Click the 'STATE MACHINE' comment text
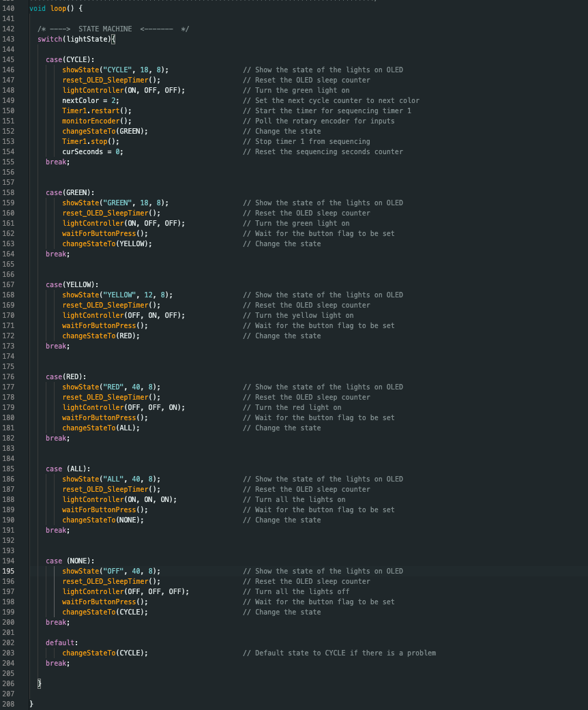 tap(105, 29)
